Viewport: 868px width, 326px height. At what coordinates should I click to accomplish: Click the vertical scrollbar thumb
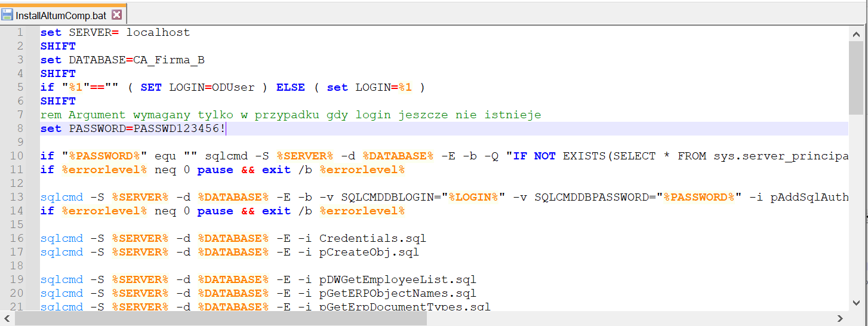(x=855, y=78)
